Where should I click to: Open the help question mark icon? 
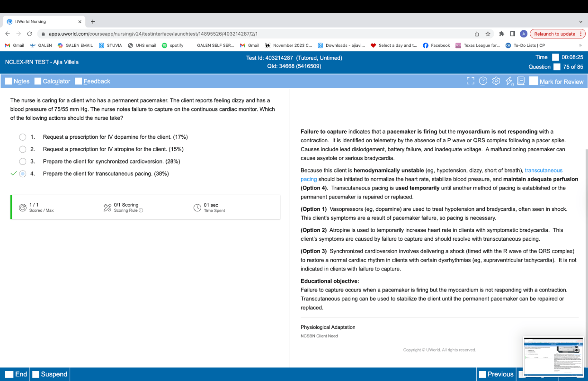[483, 81]
